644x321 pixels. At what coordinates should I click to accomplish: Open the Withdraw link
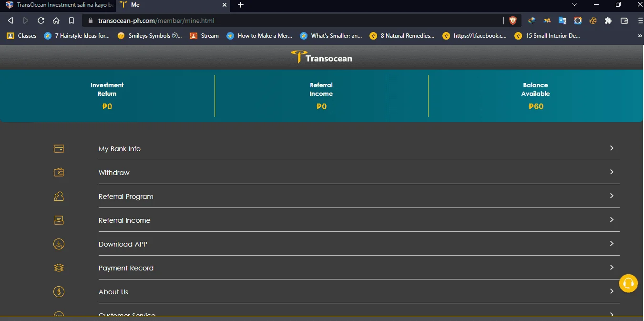tap(114, 173)
